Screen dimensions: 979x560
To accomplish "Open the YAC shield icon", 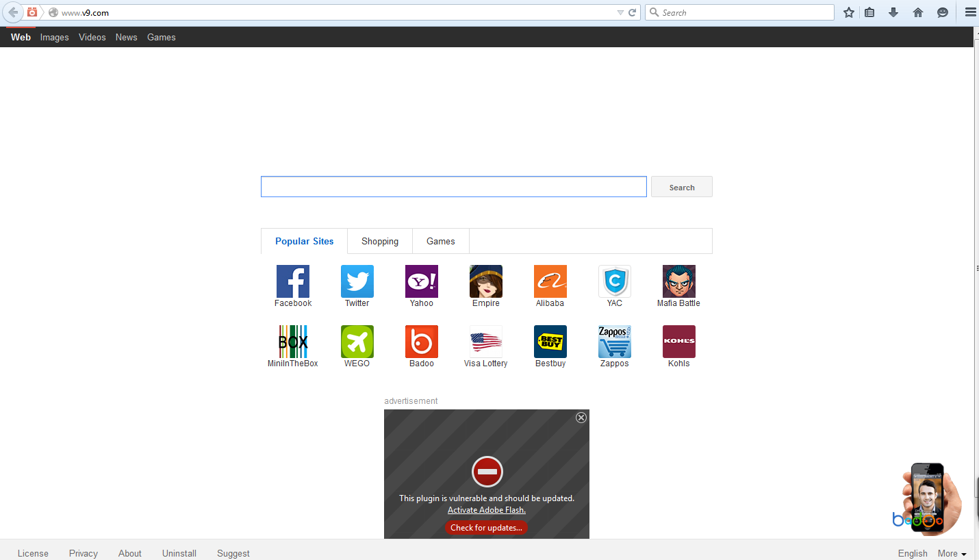I will [x=615, y=281].
